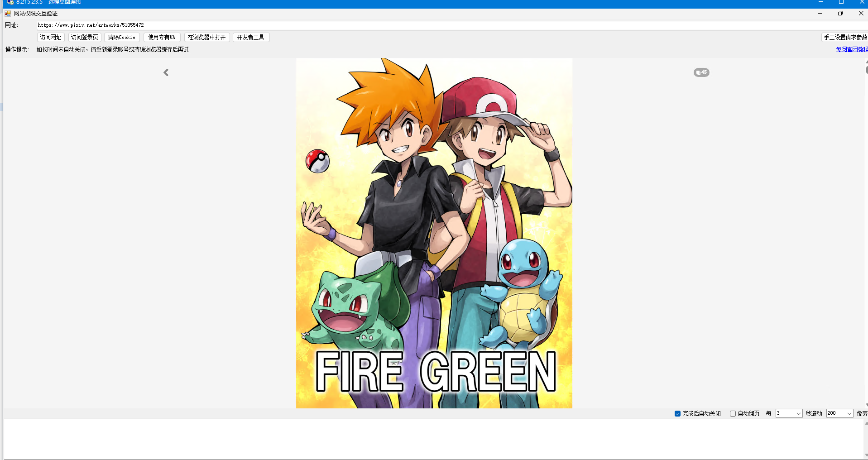This screenshot has height=460, width=868.
Task: Click the app icon in the 网站权限交互验证 title bar
Action: point(8,14)
